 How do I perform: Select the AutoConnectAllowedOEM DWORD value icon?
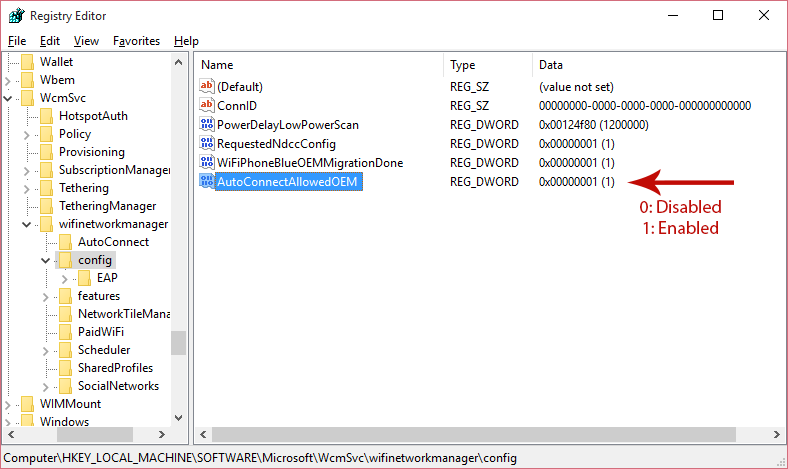[207, 181]
